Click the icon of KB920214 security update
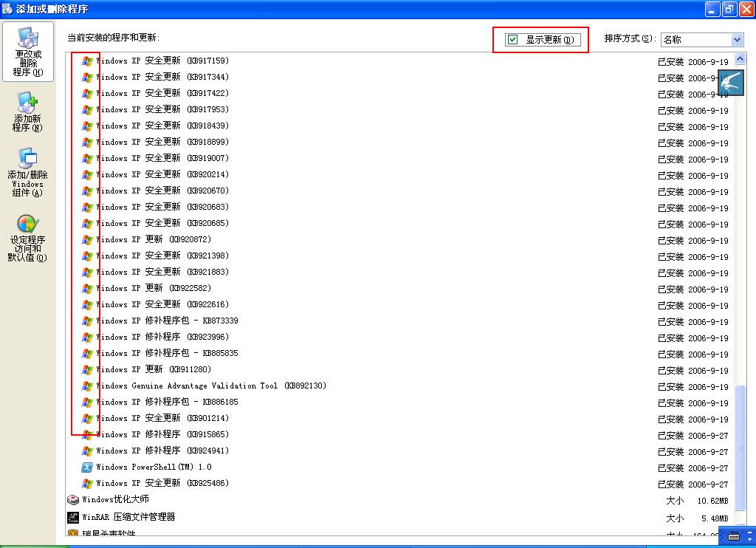The height and width of the screenshot is (548, 756). click(87, 174)
